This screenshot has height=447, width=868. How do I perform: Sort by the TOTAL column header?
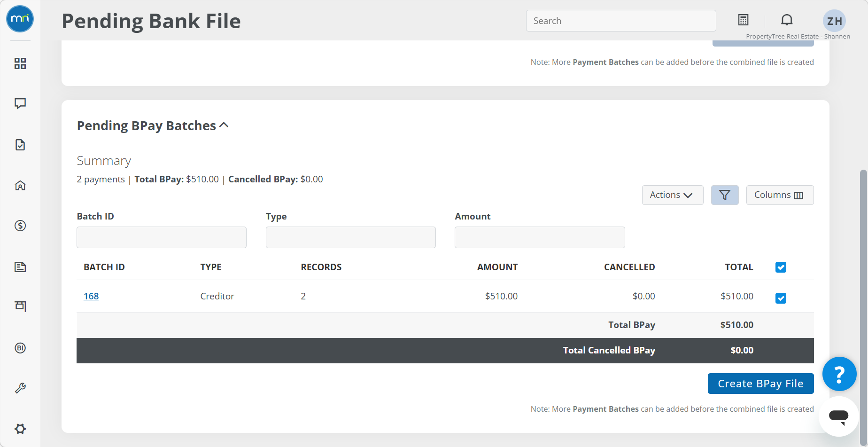pyautogui.click(x=739, y=267)
